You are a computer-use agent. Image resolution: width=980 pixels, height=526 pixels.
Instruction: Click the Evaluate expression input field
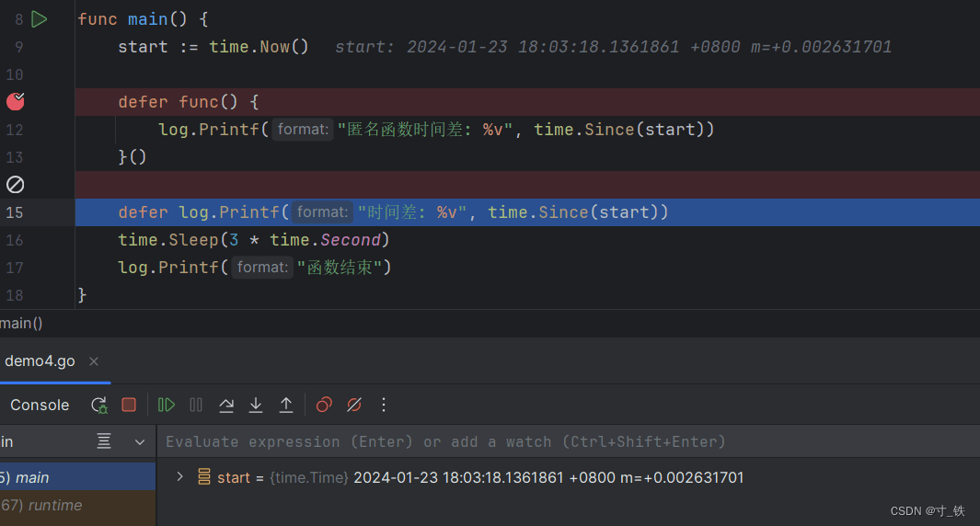click(552, 442)
